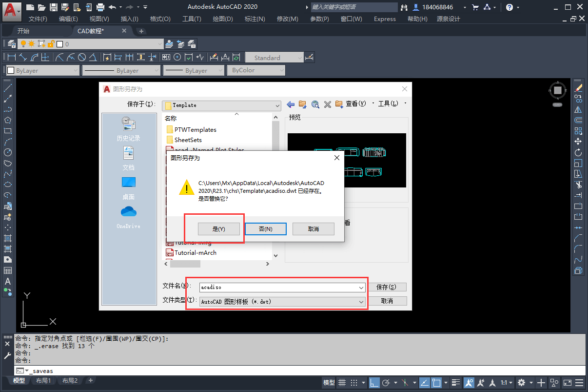Image resolution: width=588 pixels, height=392 pixels.
Task: Open the ByLayer color dropdown
Action: pos(75,70)
